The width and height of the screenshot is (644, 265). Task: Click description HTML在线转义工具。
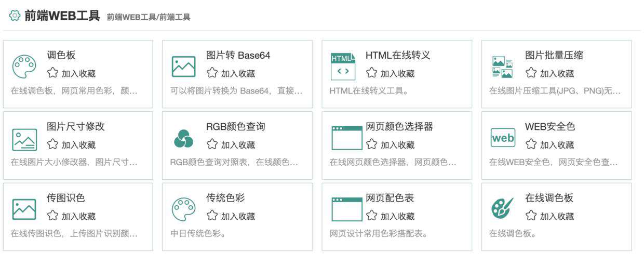(x=369, y=91)
